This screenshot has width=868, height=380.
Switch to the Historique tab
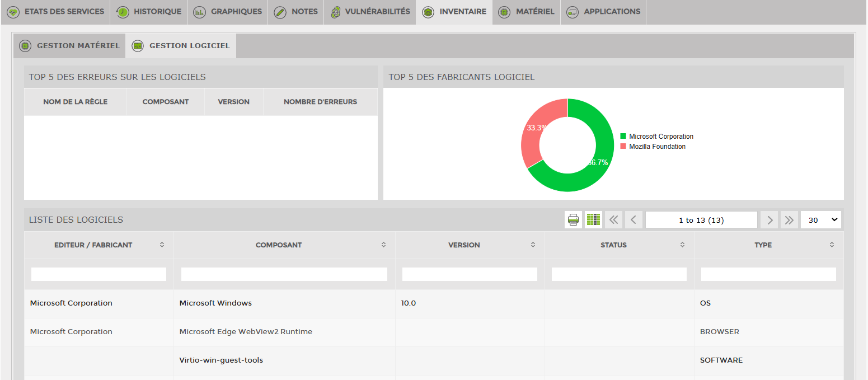pyautogui.click(x=149, y=12)
